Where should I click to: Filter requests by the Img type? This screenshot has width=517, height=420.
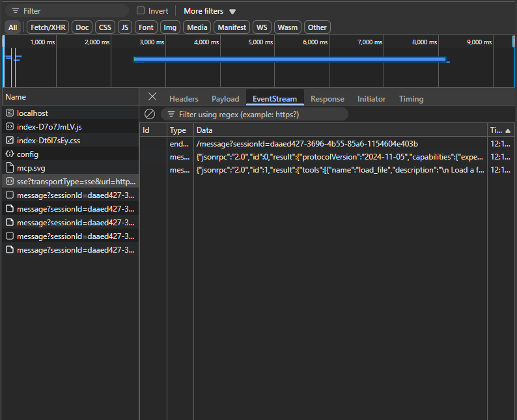[170, 27]
